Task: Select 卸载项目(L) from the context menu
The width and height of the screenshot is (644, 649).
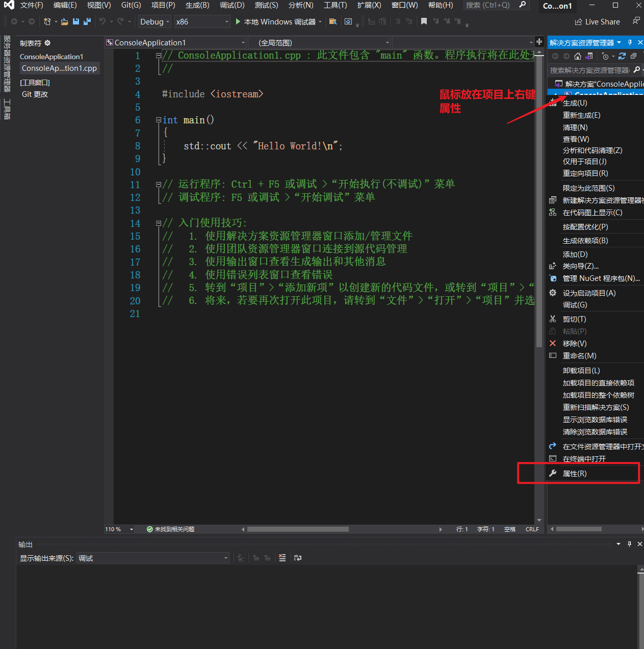Action: point(581,371)
